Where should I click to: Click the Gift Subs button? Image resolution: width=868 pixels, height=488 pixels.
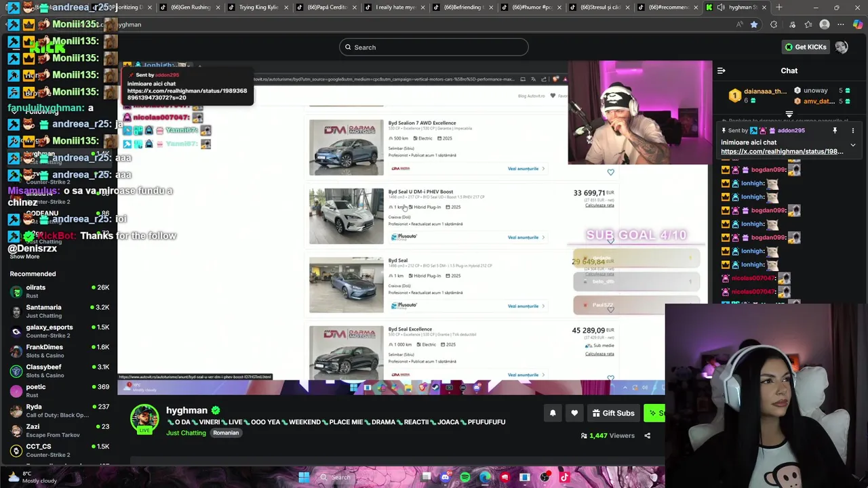[x=613, y=413]
